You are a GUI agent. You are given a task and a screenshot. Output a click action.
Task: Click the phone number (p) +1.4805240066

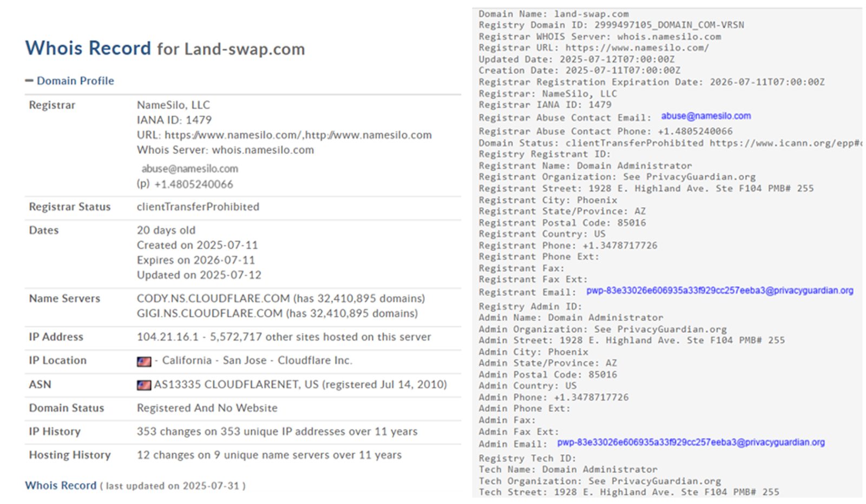[185, 184]
